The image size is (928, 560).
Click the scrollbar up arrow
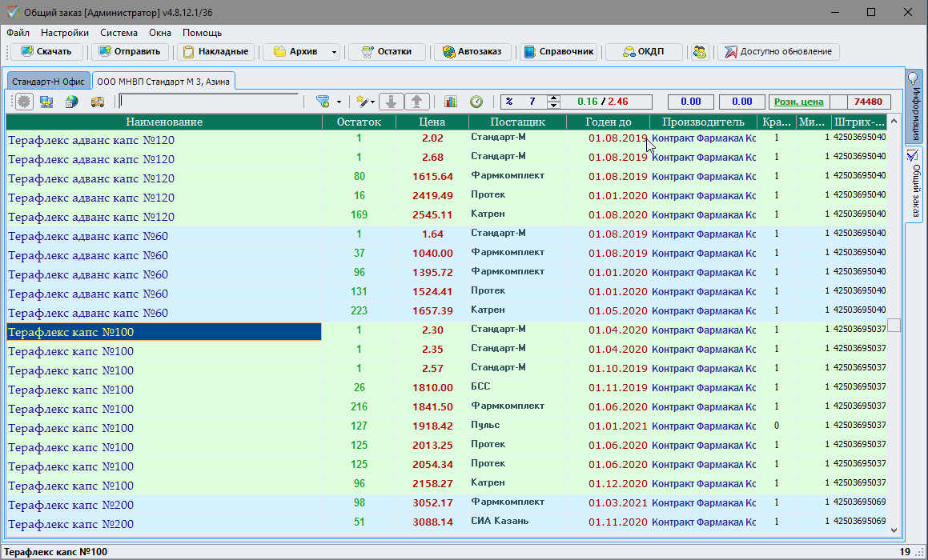pyautogui.click(x=894, y=122)
